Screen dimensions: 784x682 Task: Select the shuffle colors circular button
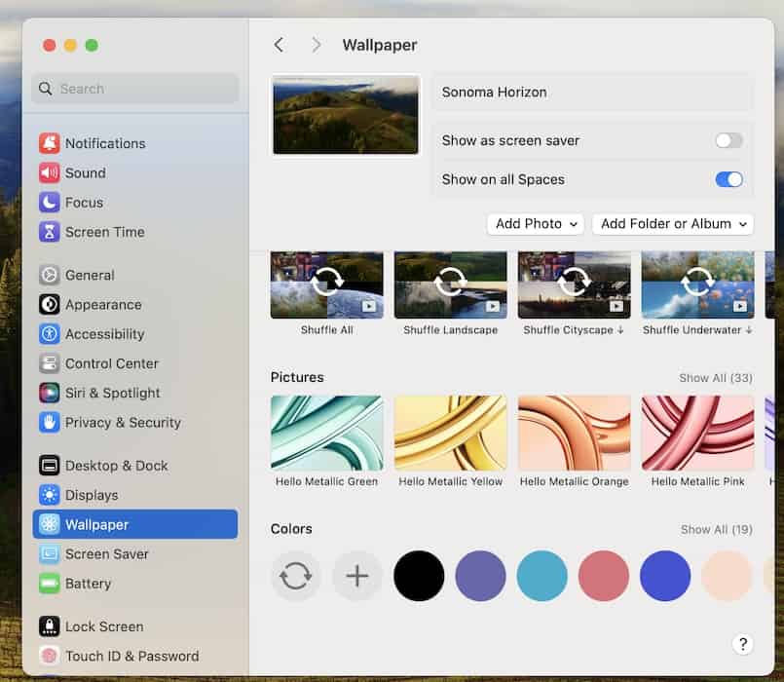point(296,576)
